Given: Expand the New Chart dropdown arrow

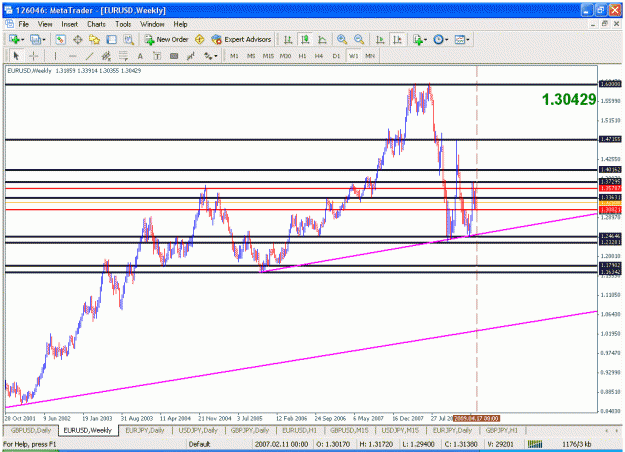Looking at the screenshot, I should coord(23,39).
